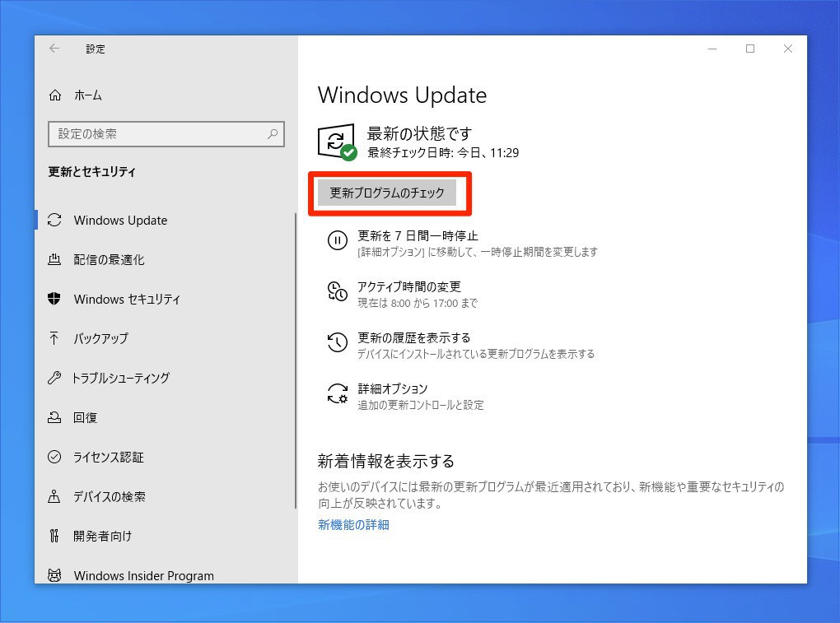This screenshot has width=840, height=623.
Task: Click 現在は 8:00 から 17:00 まで text
Action: [x=418, y=303]
